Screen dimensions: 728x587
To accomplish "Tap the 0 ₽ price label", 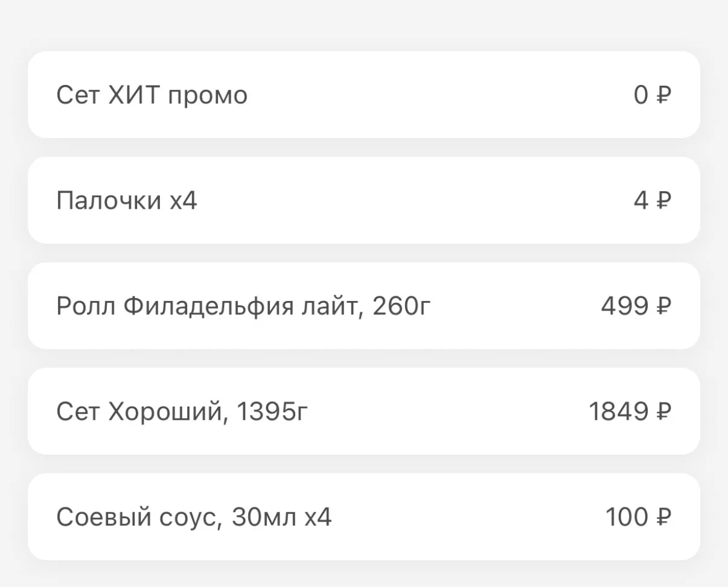I will pyautogui.click(x=653, y=95).
